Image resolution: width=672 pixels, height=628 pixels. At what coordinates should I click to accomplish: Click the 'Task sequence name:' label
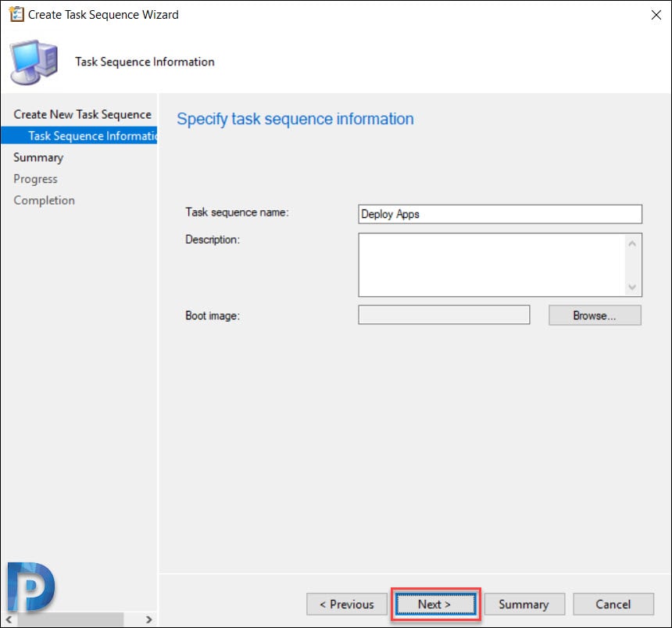tap(237, 212)
